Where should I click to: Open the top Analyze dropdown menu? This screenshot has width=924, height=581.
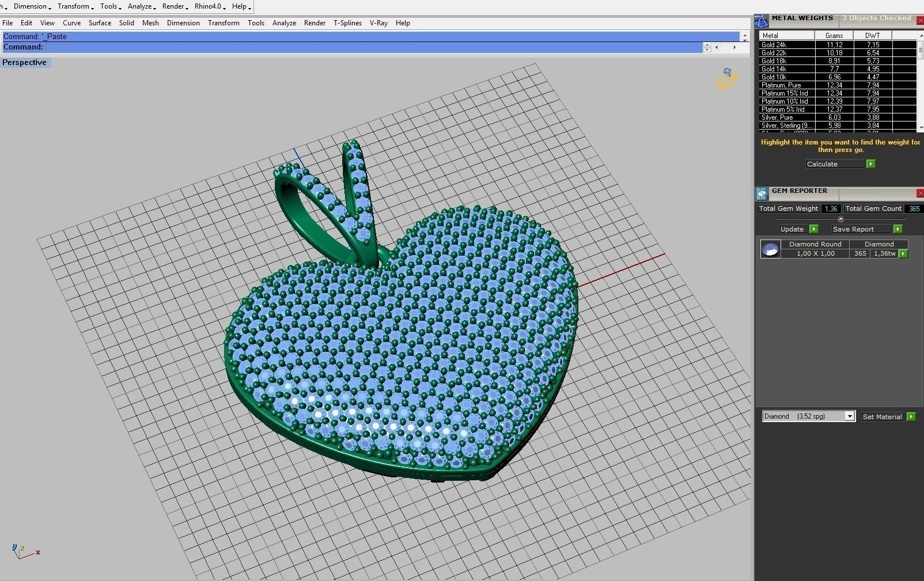click(141, 6)
